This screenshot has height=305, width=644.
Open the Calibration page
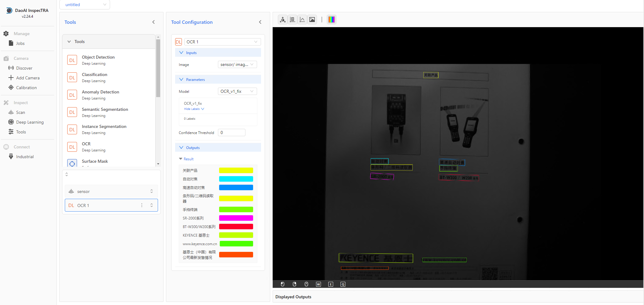pos(26,88)
